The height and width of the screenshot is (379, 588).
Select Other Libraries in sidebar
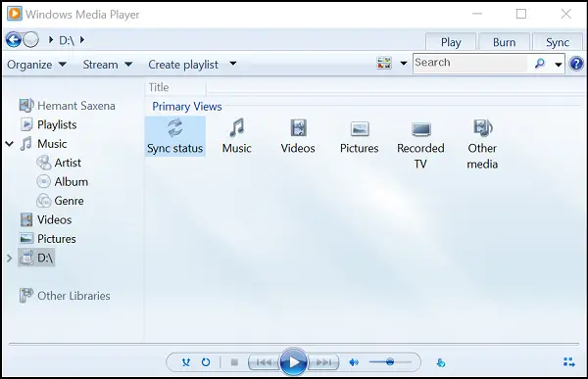[65, 296]
